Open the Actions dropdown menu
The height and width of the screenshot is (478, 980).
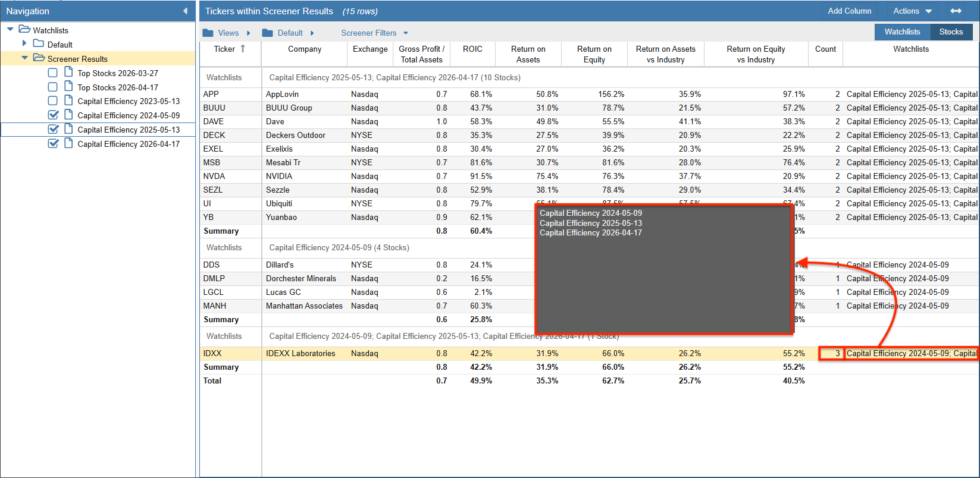tap(912, 11)
